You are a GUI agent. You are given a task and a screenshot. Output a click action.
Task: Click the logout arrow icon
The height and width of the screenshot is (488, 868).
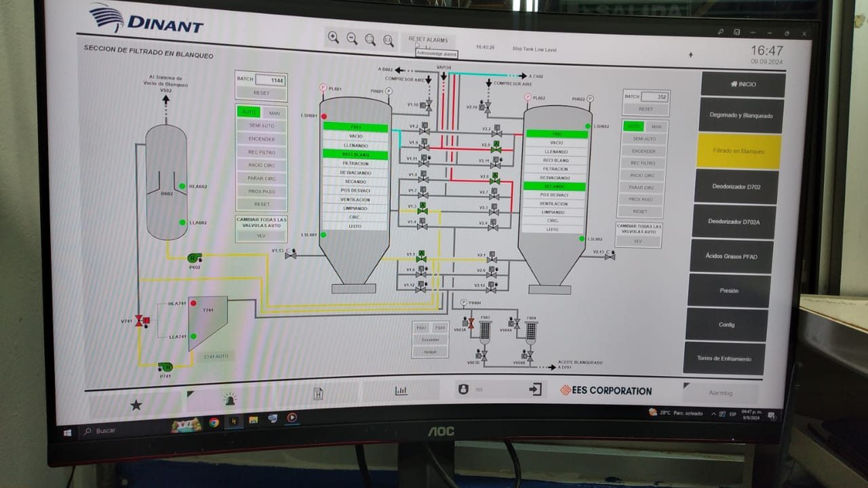536,389
